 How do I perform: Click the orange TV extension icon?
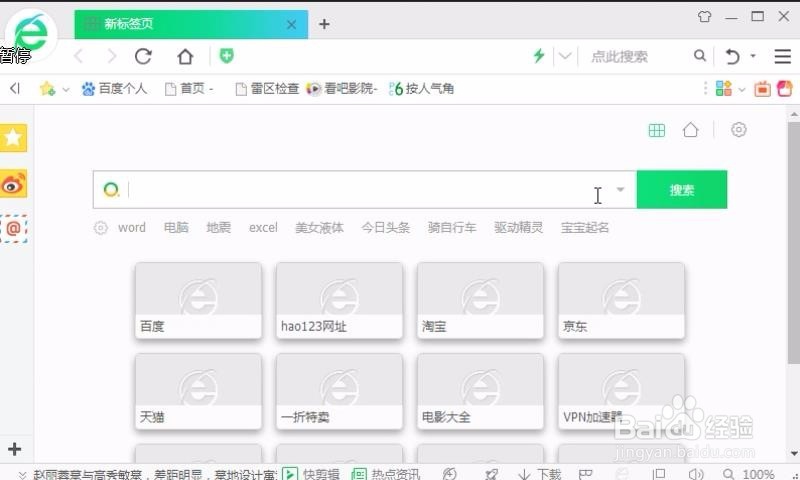[762, 89]
